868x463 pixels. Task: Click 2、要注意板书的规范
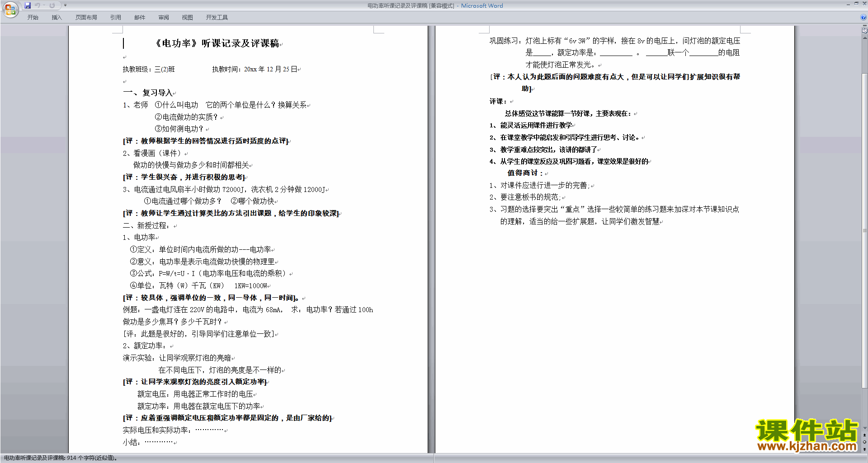[525, 197]
